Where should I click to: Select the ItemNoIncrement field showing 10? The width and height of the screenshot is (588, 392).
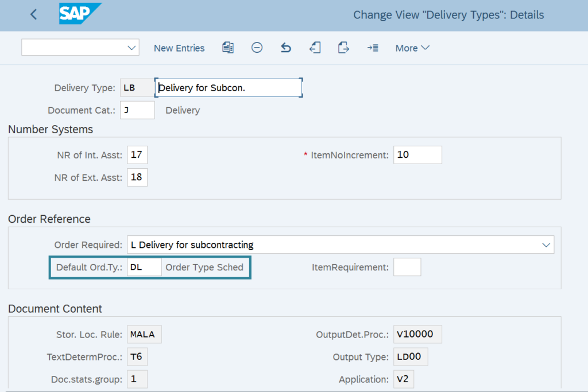tap(417, 154)
